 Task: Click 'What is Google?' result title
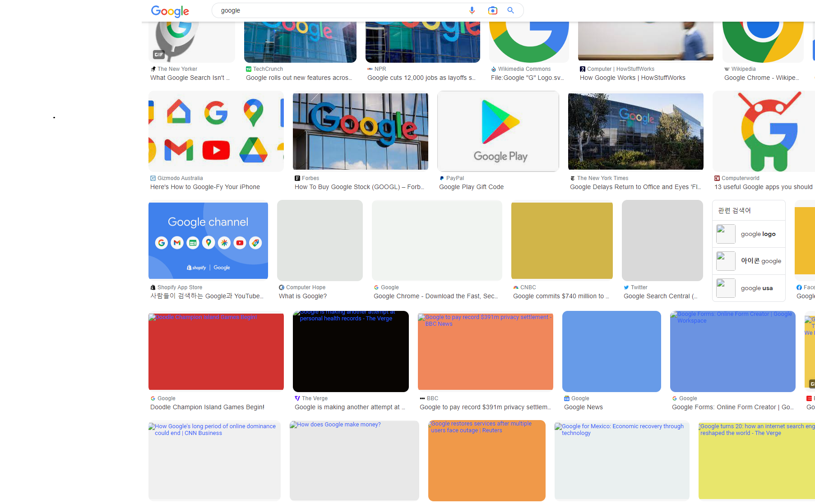tap(303, 296)
